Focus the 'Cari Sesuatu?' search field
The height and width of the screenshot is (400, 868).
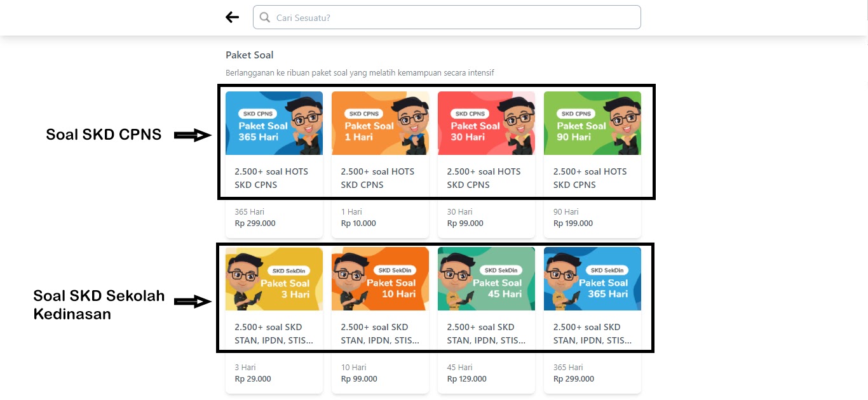point(447,17)
